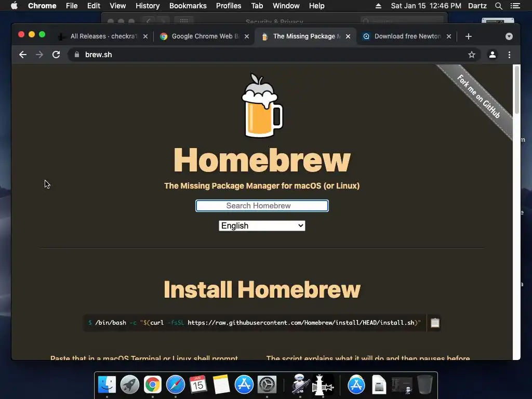Screen dimensions: 532x399
Task: Open the Applications folder stack beside the disk image in Dock
Action: pyautogui.click(x=356, y=385)
